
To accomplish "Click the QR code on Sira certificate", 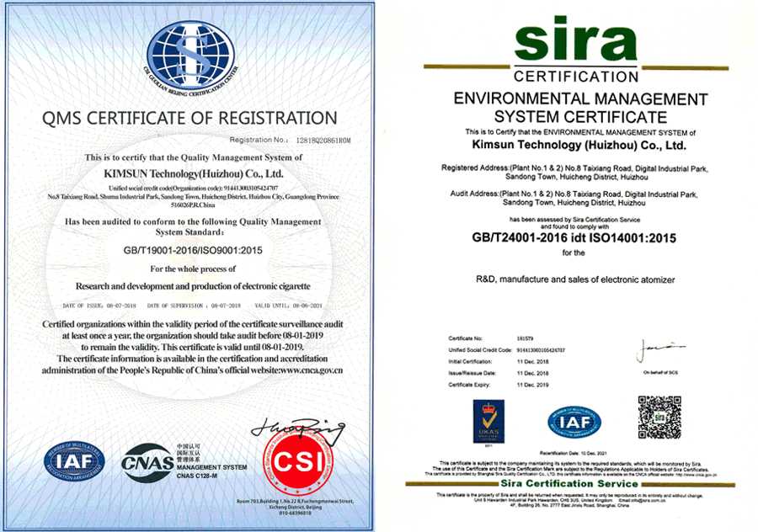I will tap(659, 417).
